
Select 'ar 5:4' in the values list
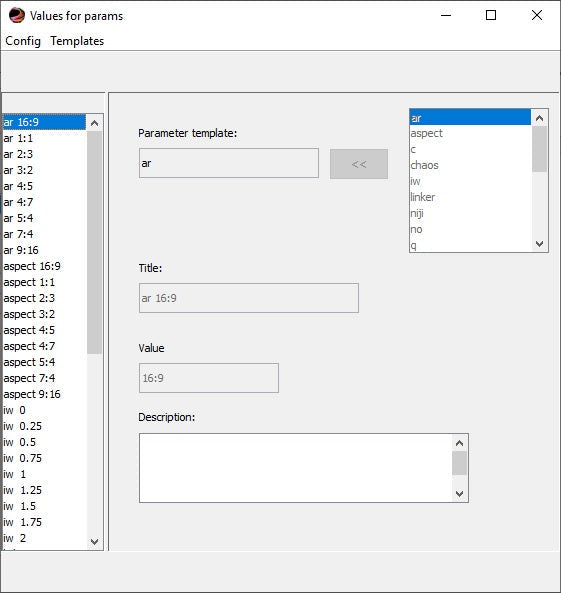click(x=44, y=218)
